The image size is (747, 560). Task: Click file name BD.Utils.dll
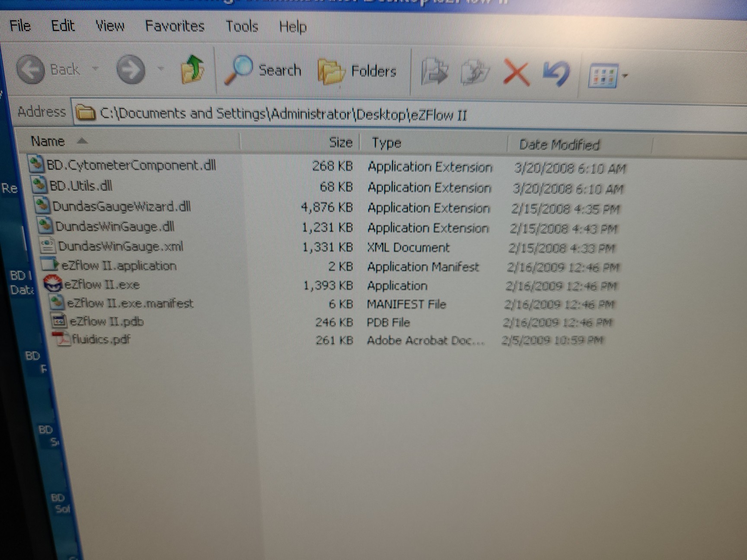(x=81, y=186)
